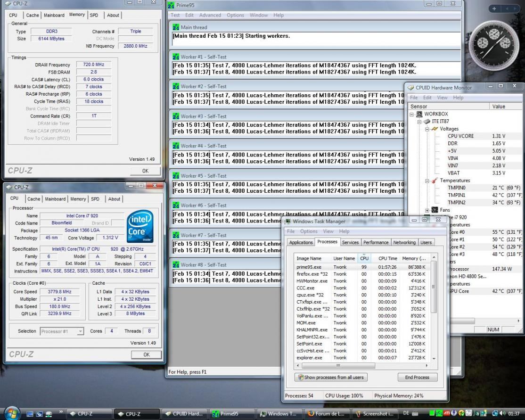Click the DRAM Frequency value 720.0 MHz

(x=93, y=65)
